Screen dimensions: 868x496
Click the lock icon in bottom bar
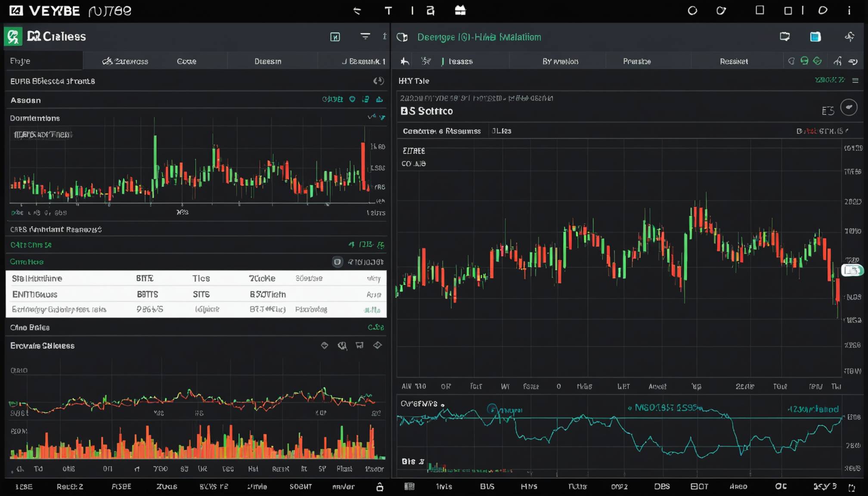click(x=380, y=487)
